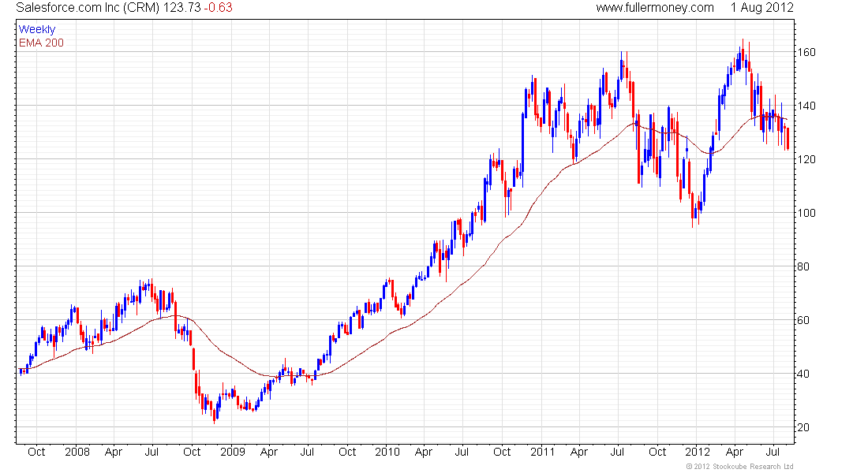Click the 160 price axis label
The width and height of the screenshot is (868, 473).
[806, 52]
